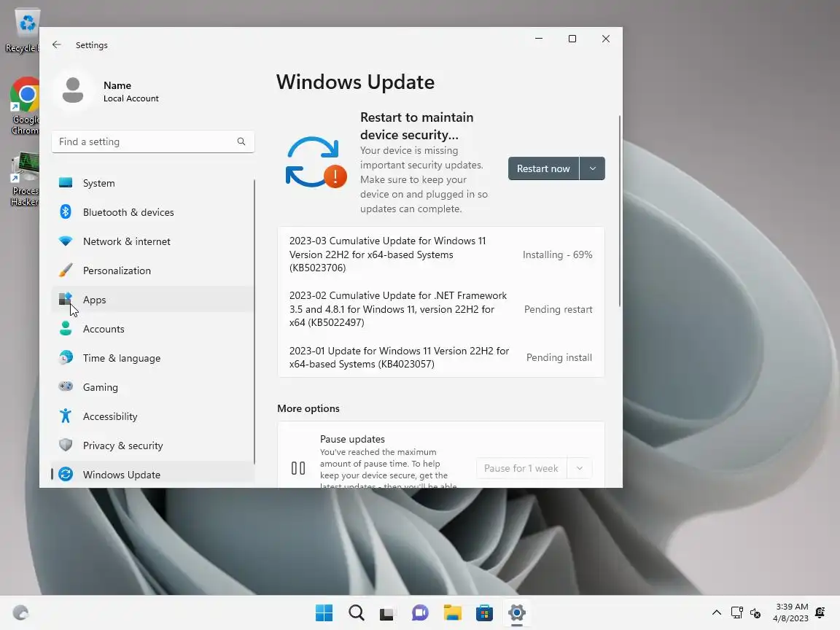Open File Explorer from taskbar
The image size is (840, 630).
452,612
